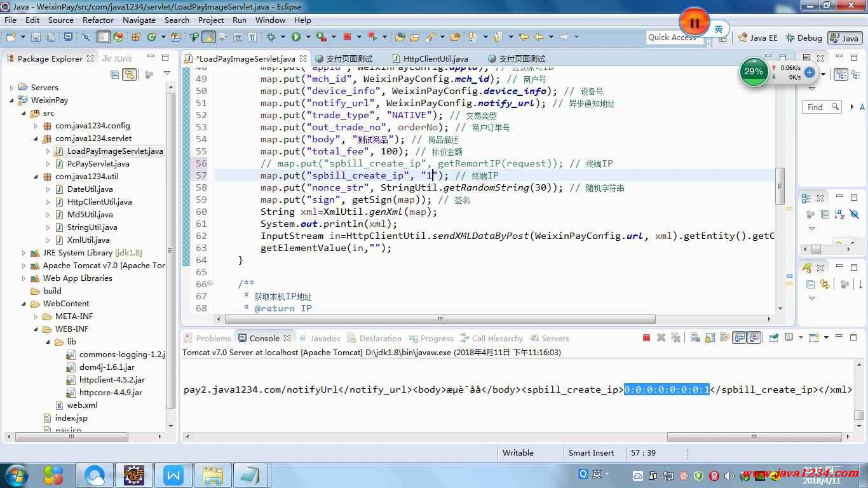Image resolution: width=868 pixels, height=488 pixels.
Task: Open StringUtil.java in Package Explorer
Action: pos(92,227)
